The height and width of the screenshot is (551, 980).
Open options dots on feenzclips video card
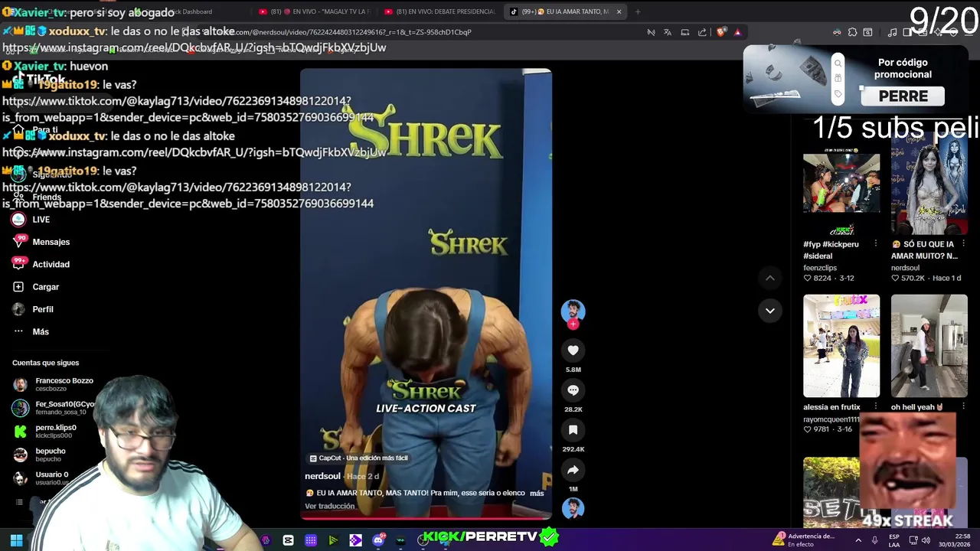click(876, 243)
